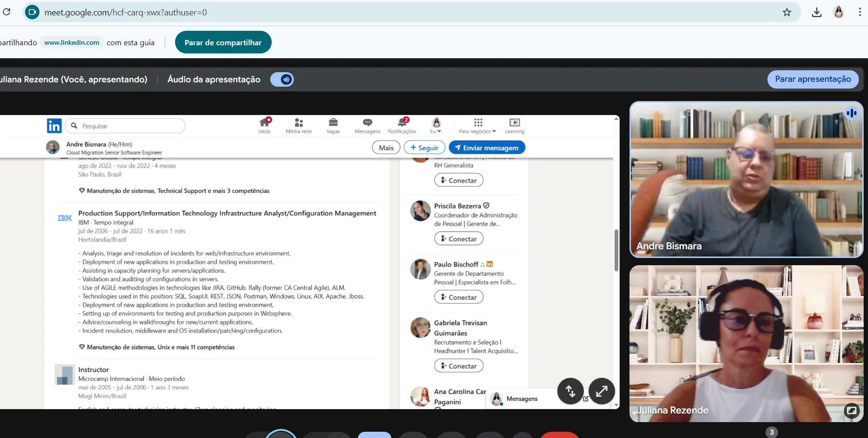
Task: Select Andre Bismara's video tile
Action: click(746, 180)
